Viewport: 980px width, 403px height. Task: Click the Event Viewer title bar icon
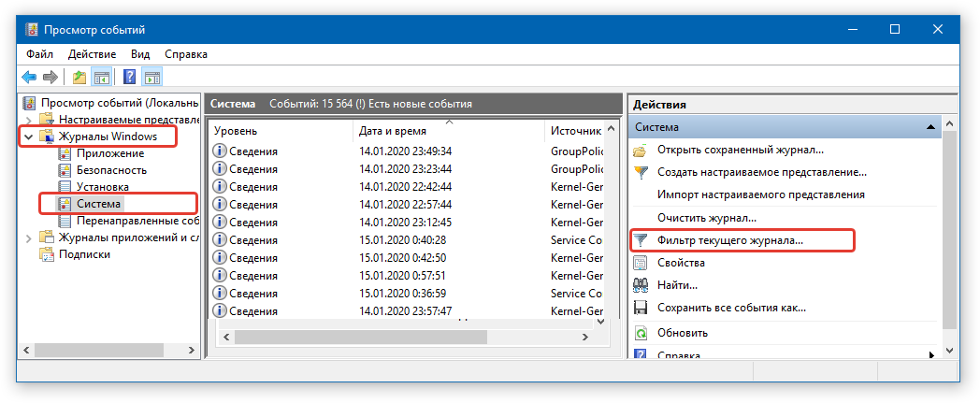tap(31, 29)
